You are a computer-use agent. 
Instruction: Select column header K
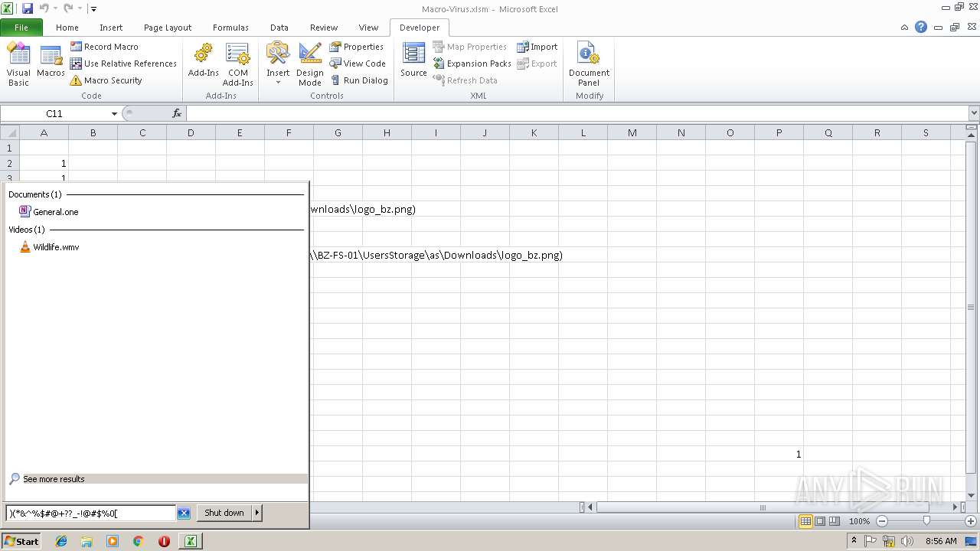coord(534,132)
